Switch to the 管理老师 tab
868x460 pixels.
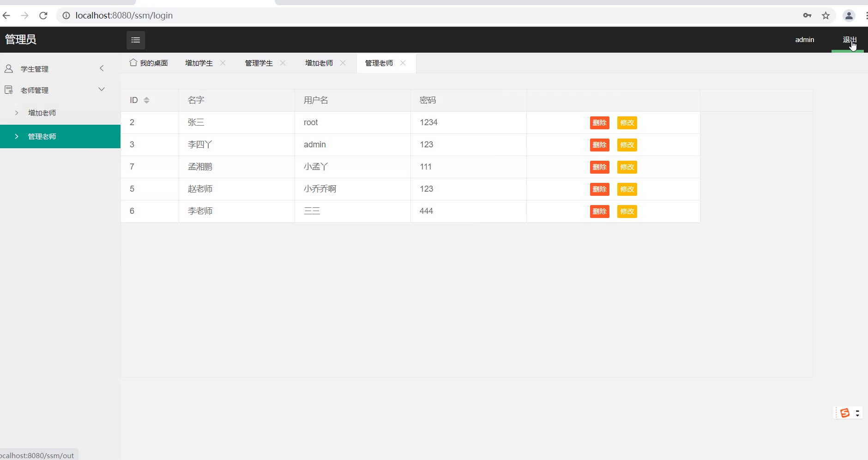tap(379, 63)
